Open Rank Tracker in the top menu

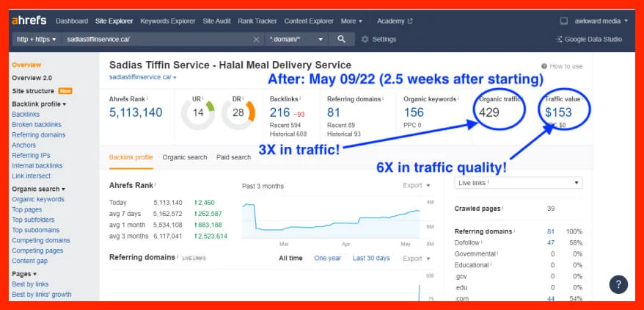257,21
